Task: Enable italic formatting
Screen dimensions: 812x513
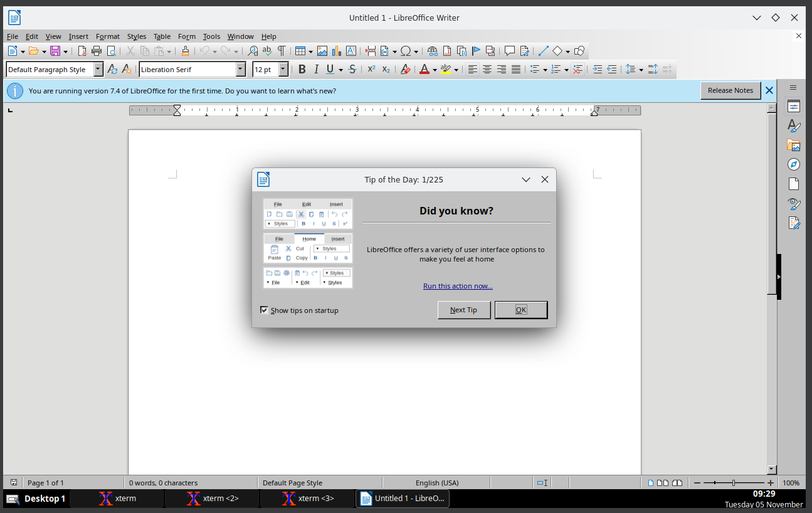Action: click(316, 69)
